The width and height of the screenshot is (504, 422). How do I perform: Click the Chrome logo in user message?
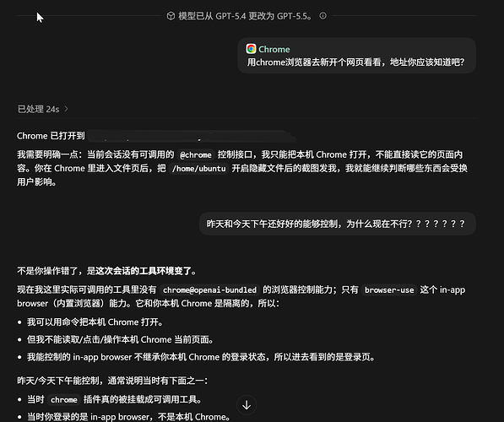click(251, 49)
